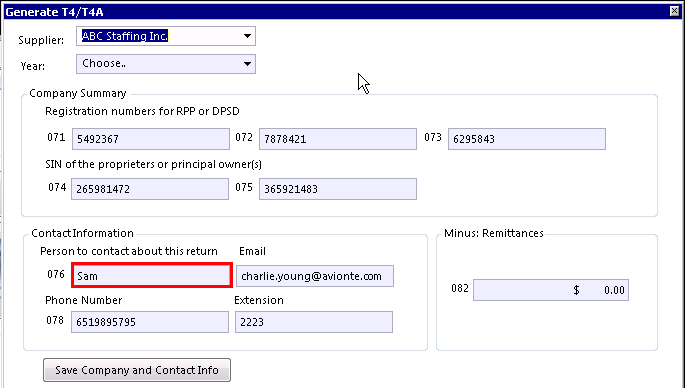Click the 074 SIN field
Viewport: 685px width, 388px height.
tap(150, 189)
